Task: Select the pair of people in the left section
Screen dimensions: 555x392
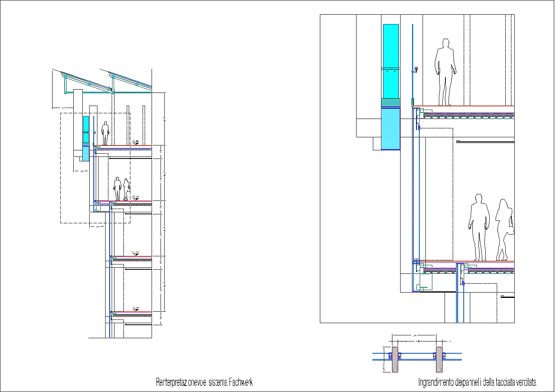Action: pyautogui.click(x=122, y=189)
